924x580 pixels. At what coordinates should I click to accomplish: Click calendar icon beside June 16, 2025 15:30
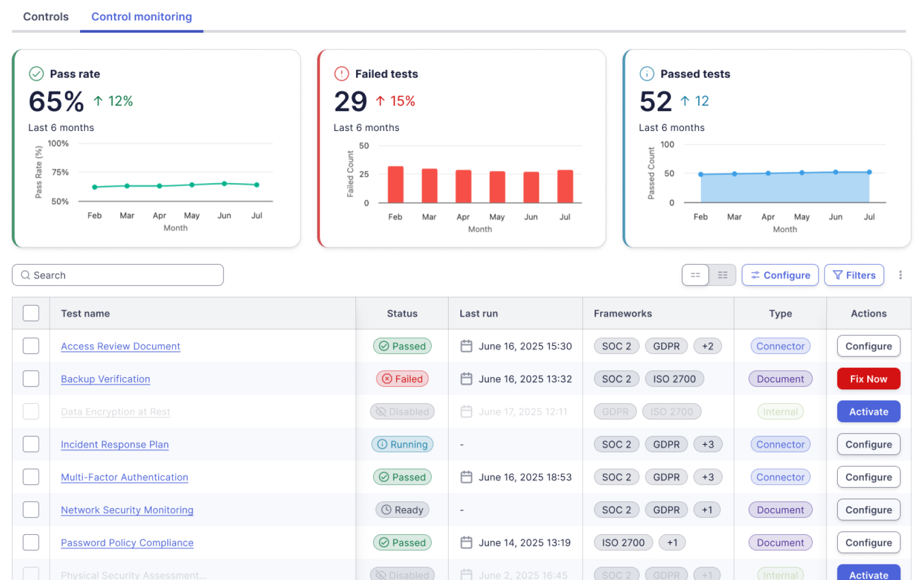[466, 346]
